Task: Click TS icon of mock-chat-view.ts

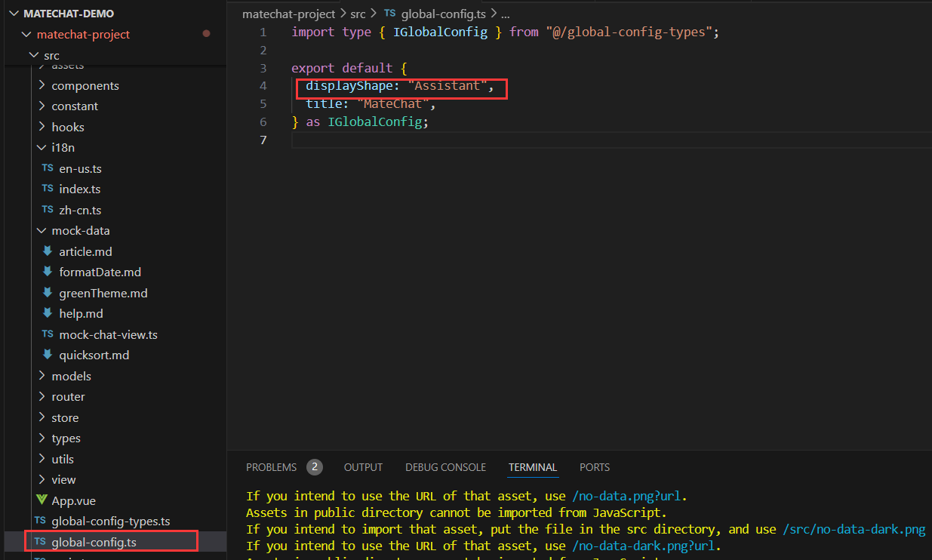Action: point(48,334)
